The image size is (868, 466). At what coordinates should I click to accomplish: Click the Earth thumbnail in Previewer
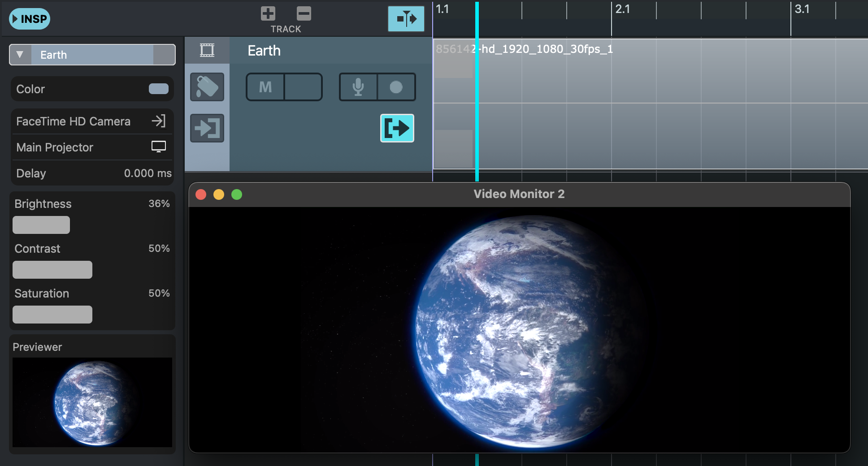[x=92, y=402]
